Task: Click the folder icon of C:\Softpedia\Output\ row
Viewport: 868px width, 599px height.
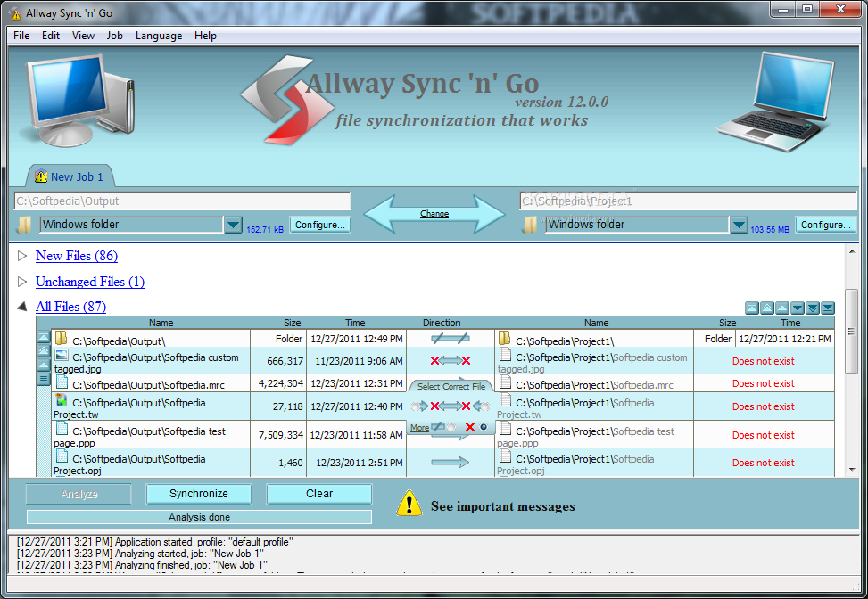Action: tap(61, 339)
